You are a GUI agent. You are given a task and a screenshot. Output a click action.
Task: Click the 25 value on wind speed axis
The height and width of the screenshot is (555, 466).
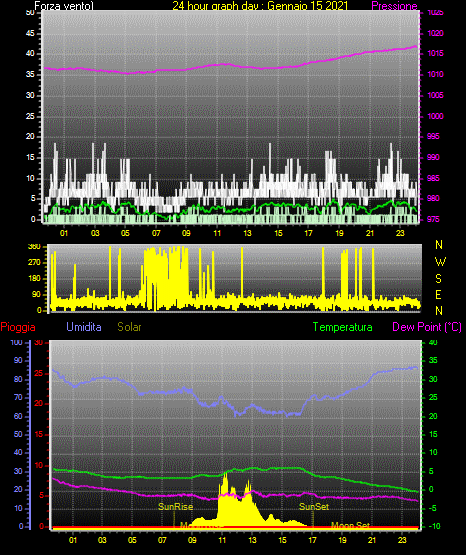tap(30, 116)
